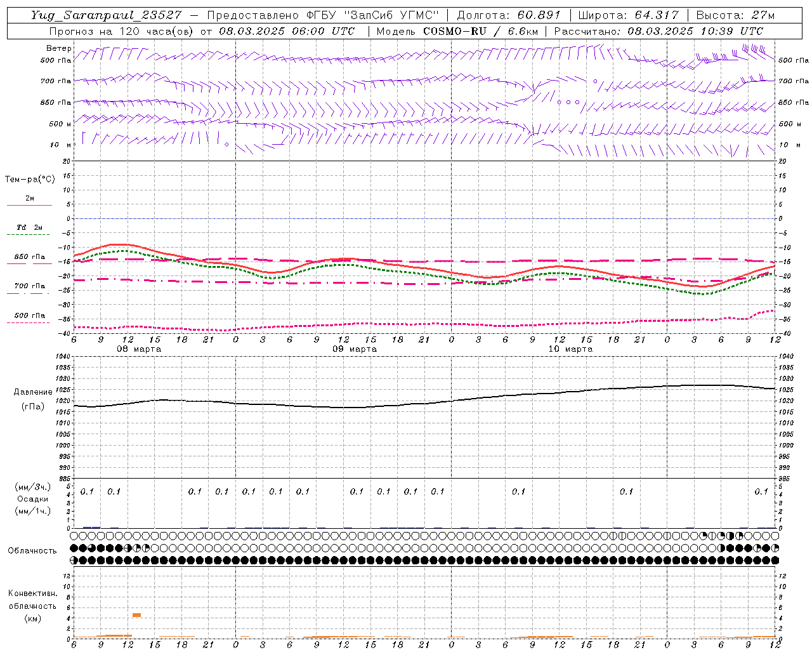Click the (гПа) unit under Давление

coord(32,406)
